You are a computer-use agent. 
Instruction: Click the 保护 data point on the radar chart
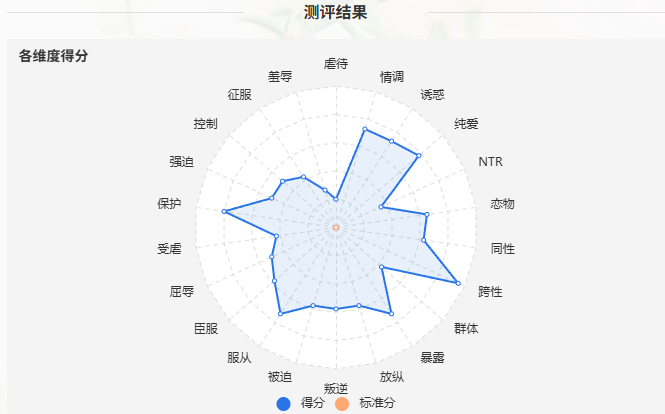(x=224, y=211)
